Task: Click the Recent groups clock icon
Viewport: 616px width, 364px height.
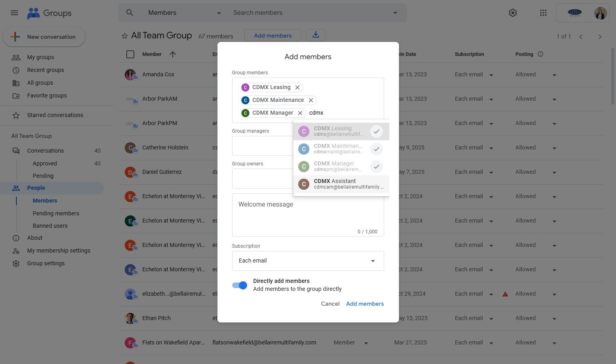Action: (16, 70)
